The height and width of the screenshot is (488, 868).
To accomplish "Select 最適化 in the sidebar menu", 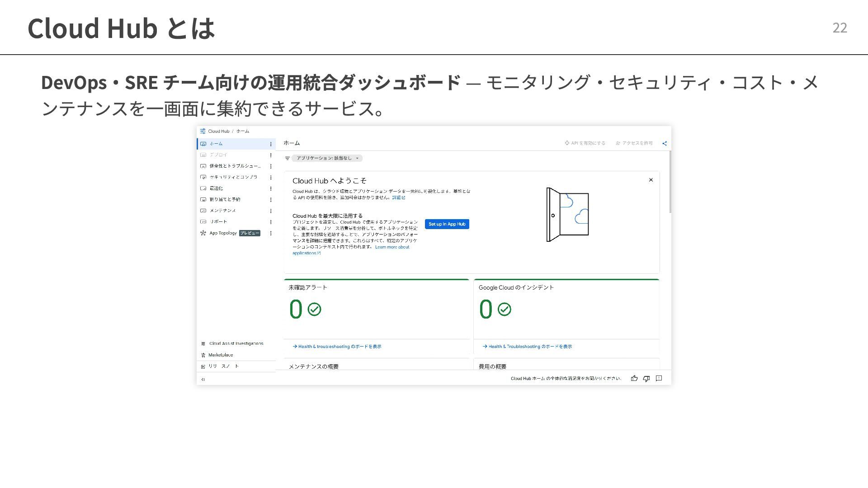I will pyautogui.click(x=216, y=188).
